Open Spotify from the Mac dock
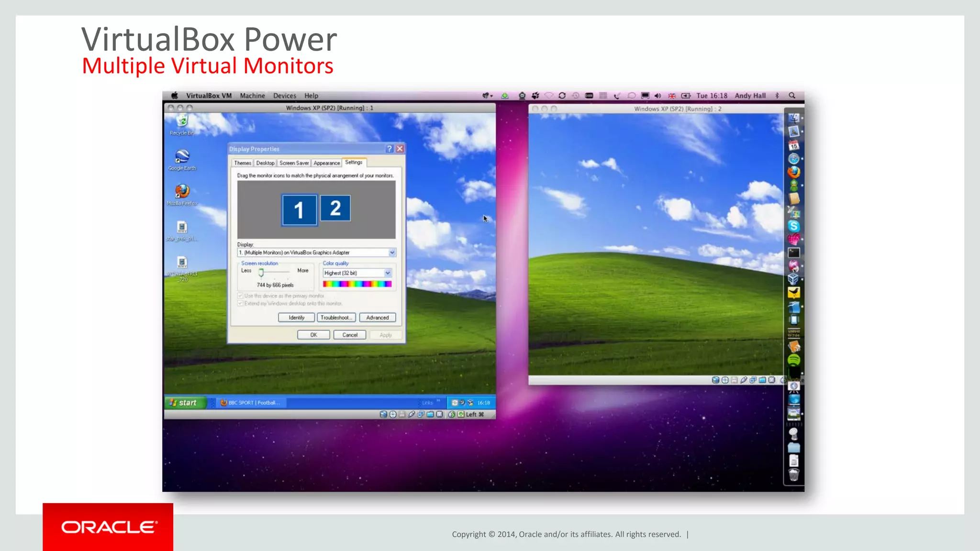This screenshot has height=551, width=980. (794, 360)
